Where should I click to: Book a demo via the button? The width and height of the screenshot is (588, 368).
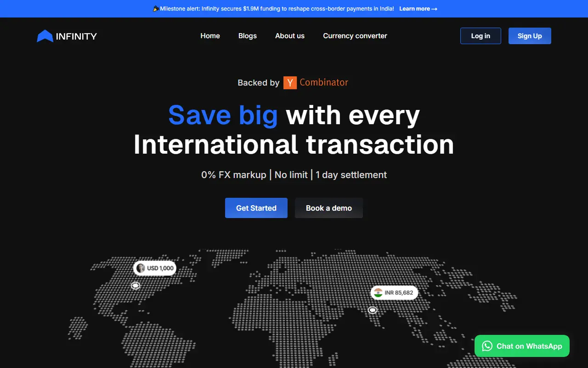click(x=329, y=208)
